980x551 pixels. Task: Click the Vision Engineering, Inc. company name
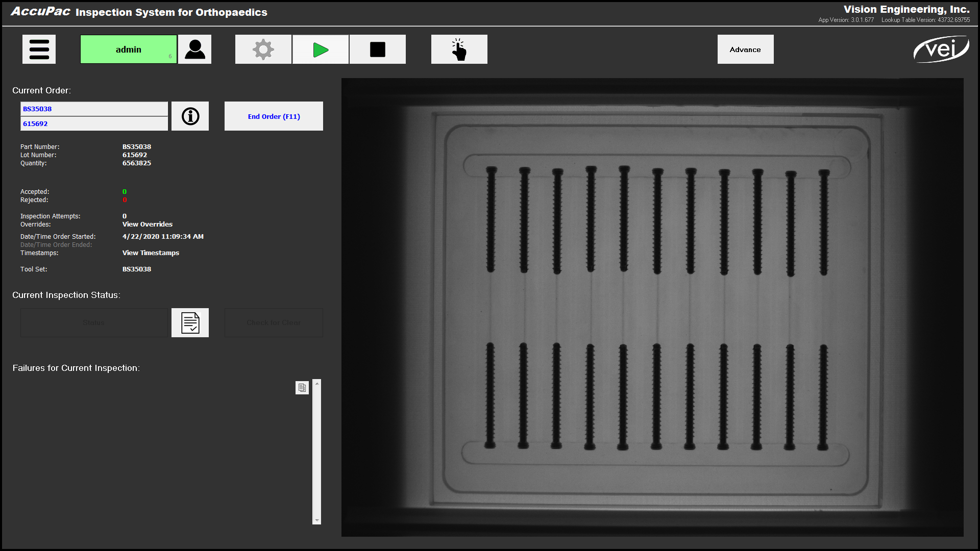point(906,9)
